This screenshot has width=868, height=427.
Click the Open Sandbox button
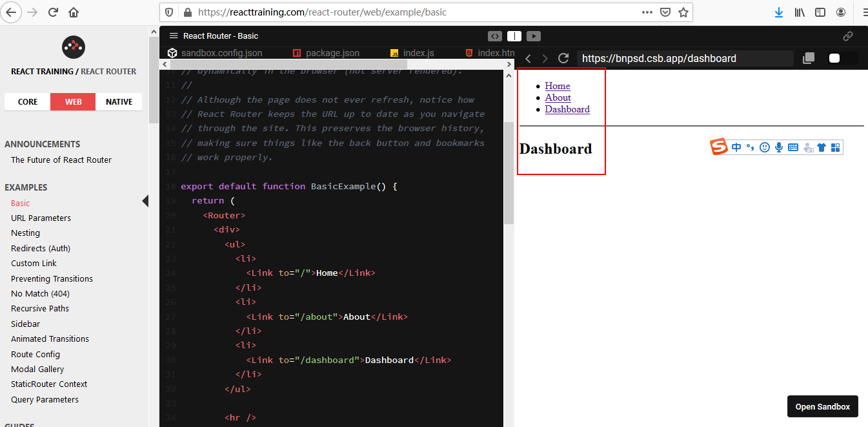(x=823, y=406)
